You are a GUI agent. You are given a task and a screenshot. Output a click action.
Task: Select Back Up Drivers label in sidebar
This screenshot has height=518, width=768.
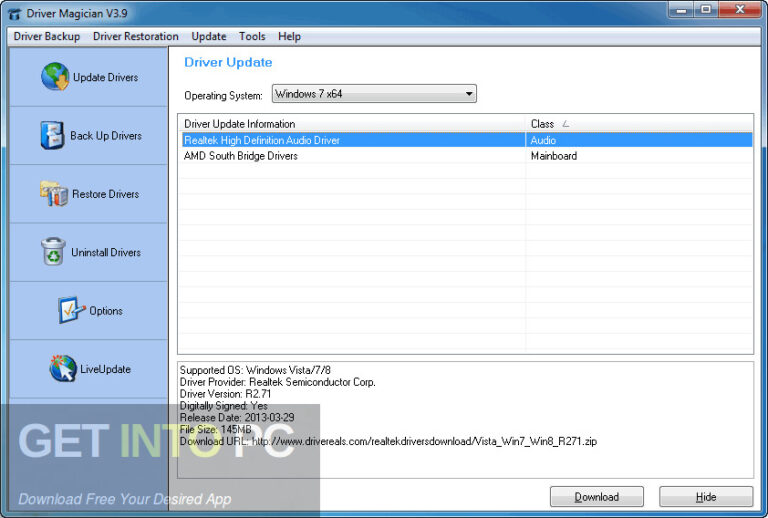coord(106,136)
